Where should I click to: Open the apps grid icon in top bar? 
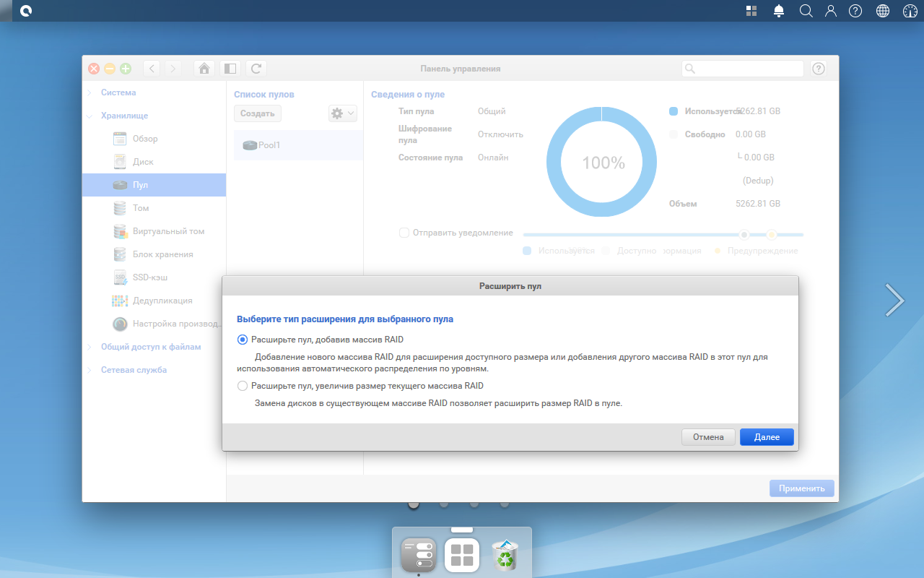click(751, 11)
